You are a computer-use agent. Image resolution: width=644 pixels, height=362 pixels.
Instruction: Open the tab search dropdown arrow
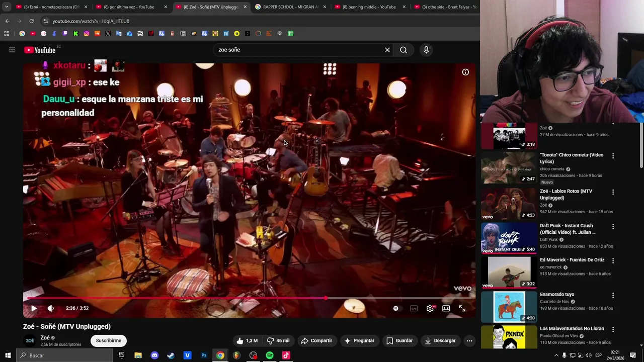[x=6, y=7]
